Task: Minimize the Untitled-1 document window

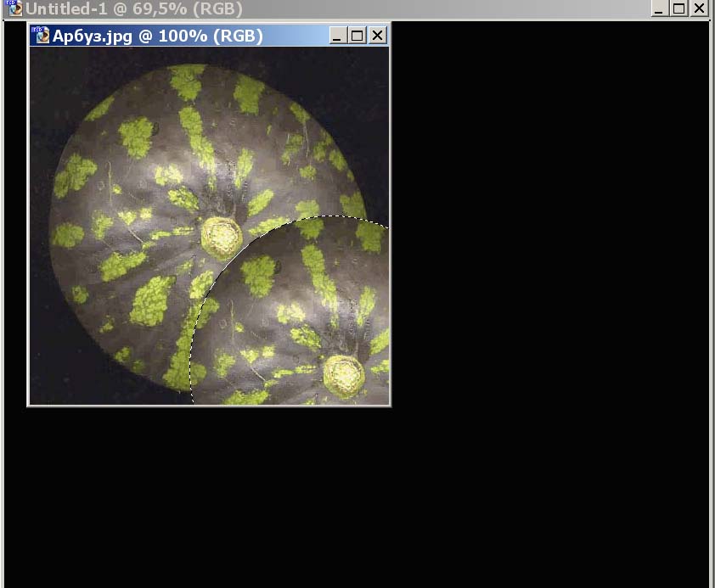Action: [x=658, y=8]
